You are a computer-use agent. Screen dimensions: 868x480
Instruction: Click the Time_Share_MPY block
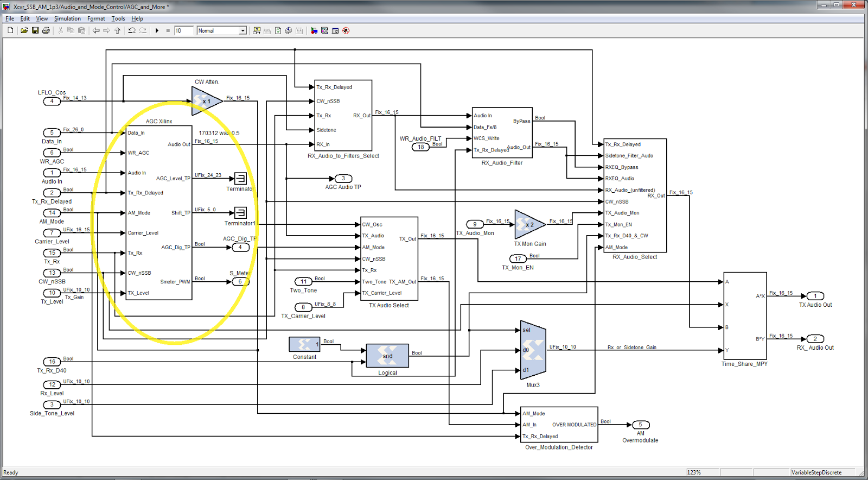pyautogui.click(x=745, y=315)
